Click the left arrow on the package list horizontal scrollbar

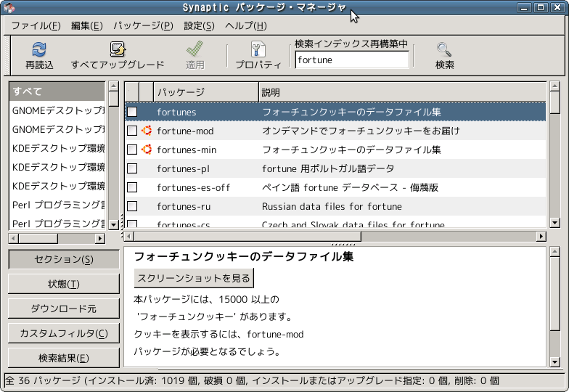[129, 237]
